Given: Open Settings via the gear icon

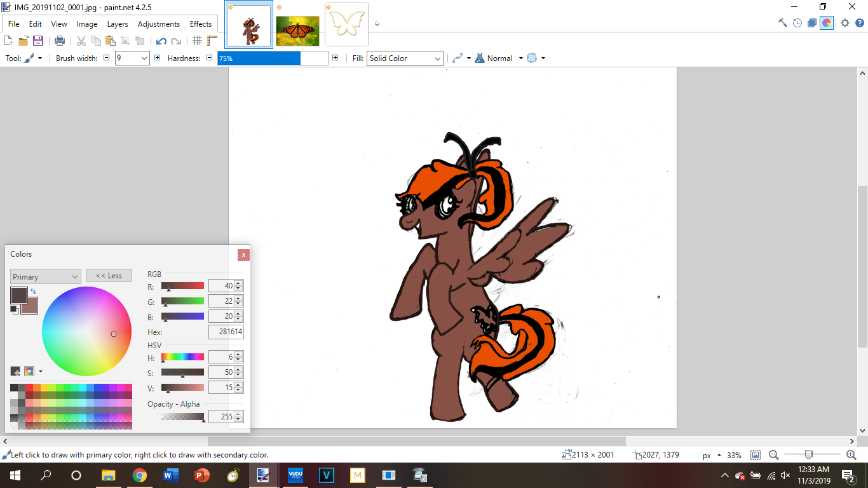Looking at the screenshot, I should click(844, 23).
